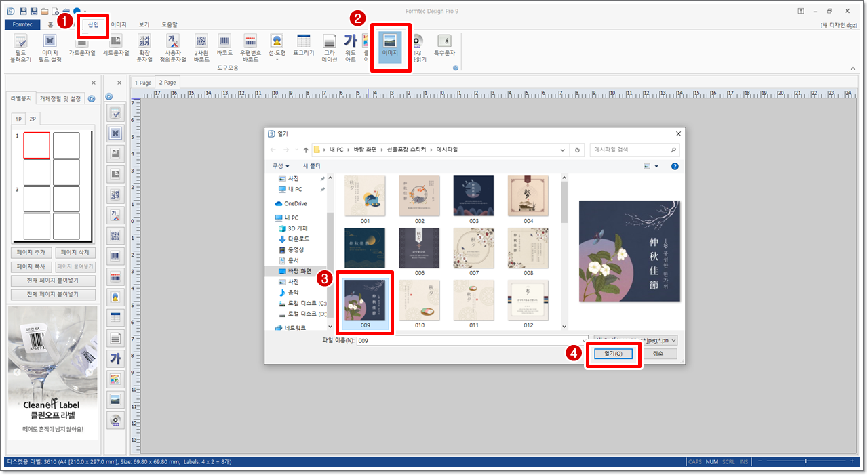The height and width of the screenshot is (475, 868).
Task: Switch to the 이미지 ribbon tab
Action: tap(119, 24)
